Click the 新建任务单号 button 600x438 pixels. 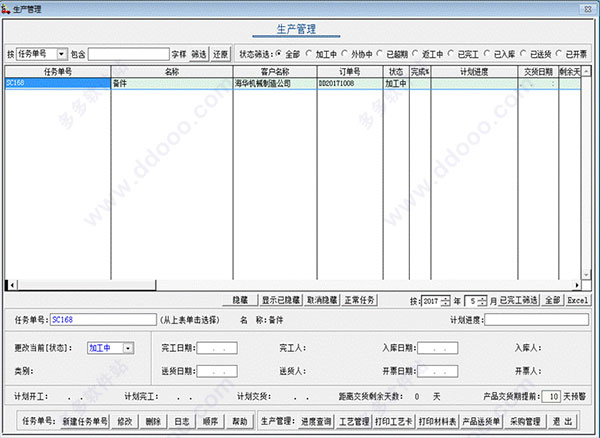85,422
